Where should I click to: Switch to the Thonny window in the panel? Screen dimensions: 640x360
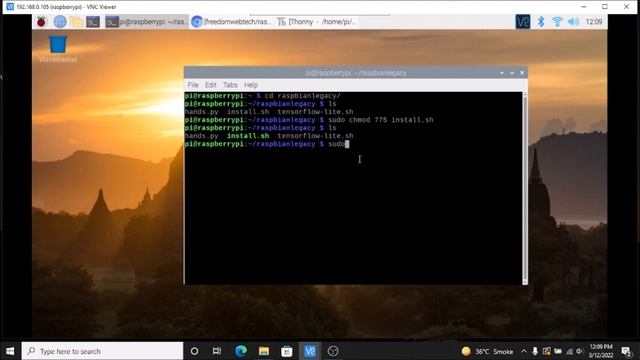(x=317, y=22)
